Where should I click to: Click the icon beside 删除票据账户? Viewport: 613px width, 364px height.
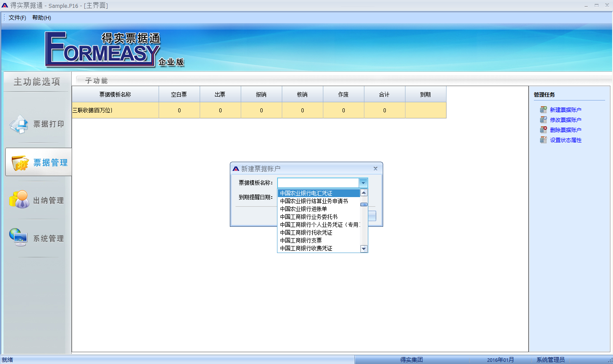point(543,130)
